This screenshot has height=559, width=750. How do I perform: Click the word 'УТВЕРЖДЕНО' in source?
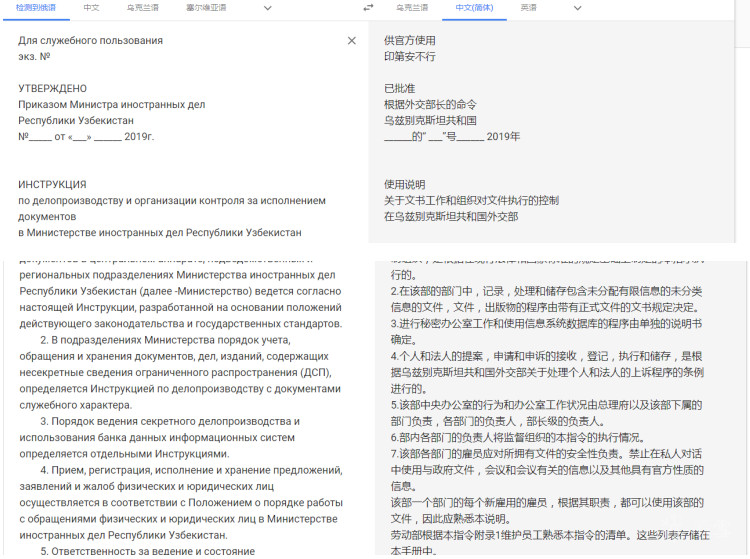tap(53, 88)
